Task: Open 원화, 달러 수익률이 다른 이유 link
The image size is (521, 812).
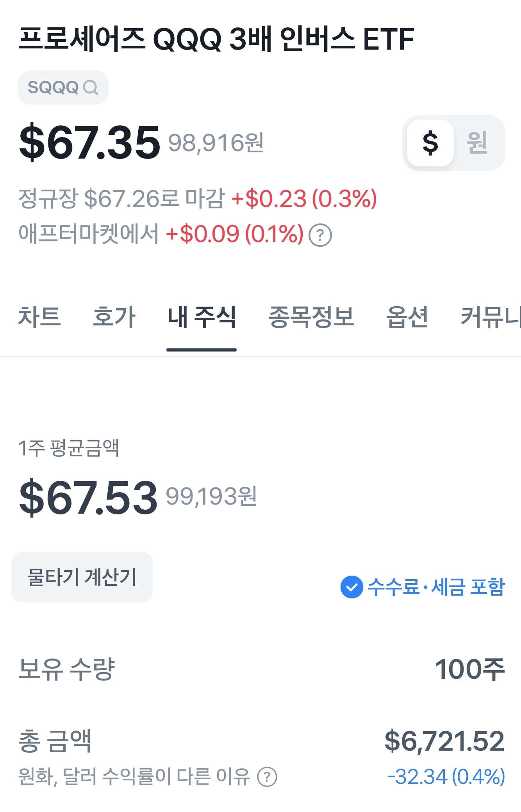Action: pos(134,776)
